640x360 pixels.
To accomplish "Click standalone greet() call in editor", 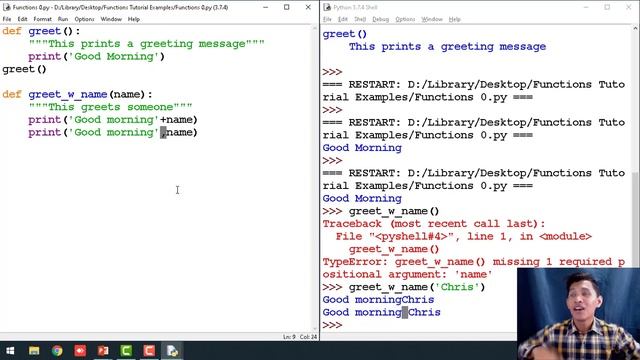I will 24,69.
